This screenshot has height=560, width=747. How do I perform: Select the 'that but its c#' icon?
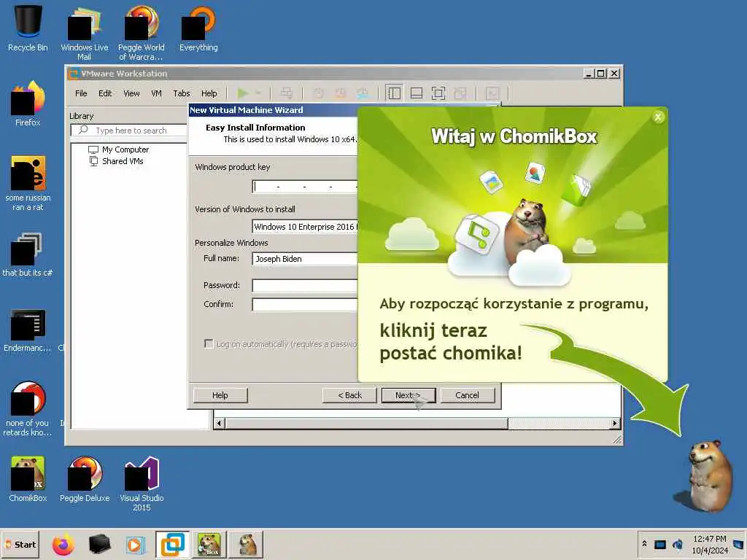[x=28, y=254]
